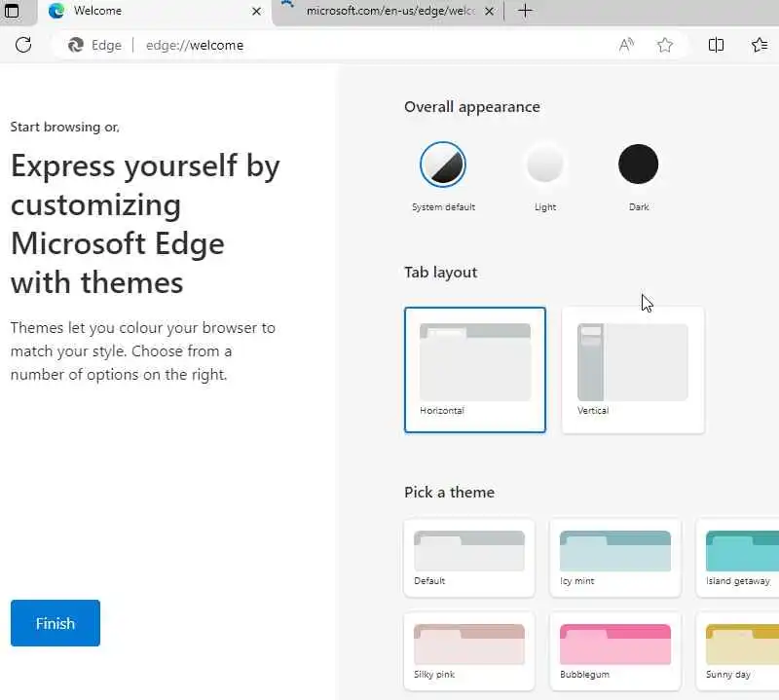Click the edge://welcome address field

[368, 45]
